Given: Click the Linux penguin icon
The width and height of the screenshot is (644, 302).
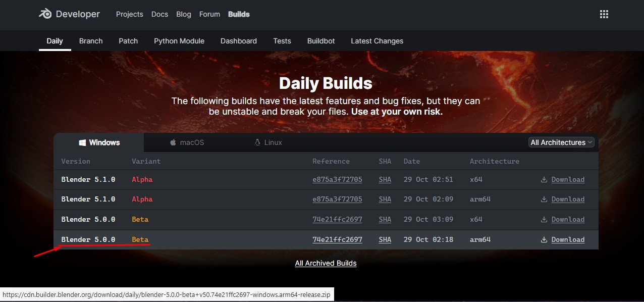Looking at the screenshot, I should pyautogui.click(x=257, y=142).
